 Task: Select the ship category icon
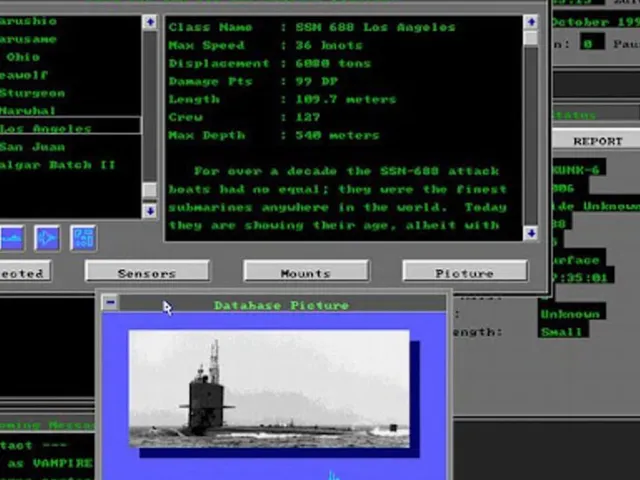point(11,238)
